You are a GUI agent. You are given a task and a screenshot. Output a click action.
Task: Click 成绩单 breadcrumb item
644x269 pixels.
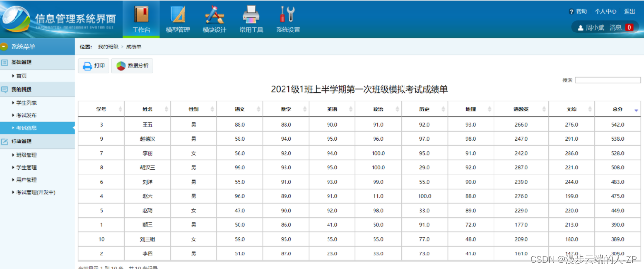[x=134, y=47]
